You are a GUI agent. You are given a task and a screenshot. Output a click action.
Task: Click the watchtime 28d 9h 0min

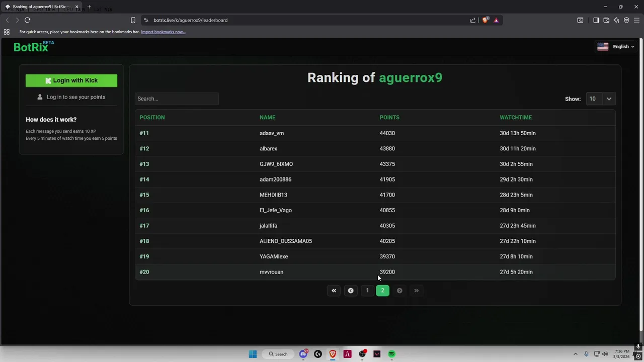point(515,210)
